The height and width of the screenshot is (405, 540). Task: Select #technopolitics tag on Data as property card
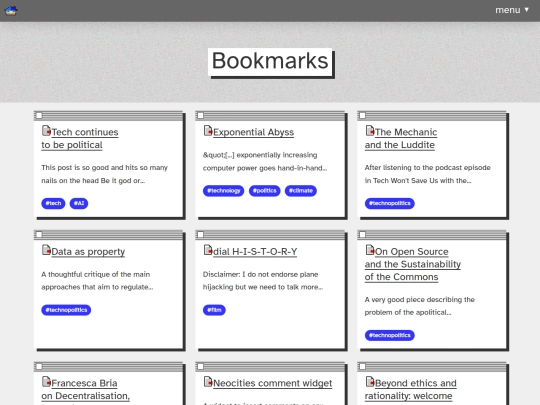click(66, 310)
